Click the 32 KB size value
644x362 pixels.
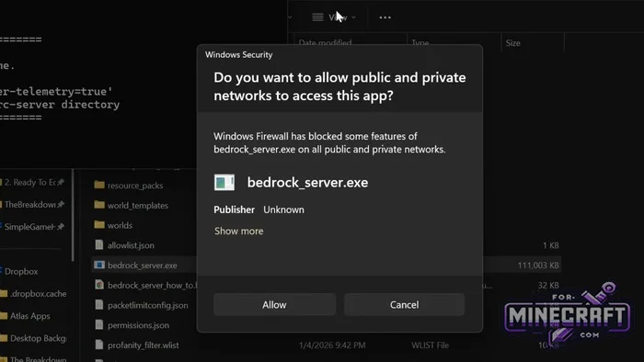[548, 285]
